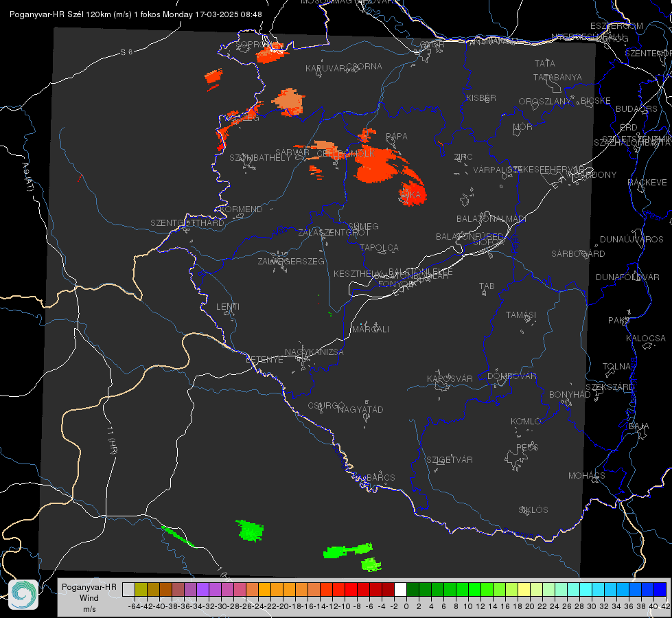
Task: Click the KÖRMEND town label
Action: click(240, 209)
